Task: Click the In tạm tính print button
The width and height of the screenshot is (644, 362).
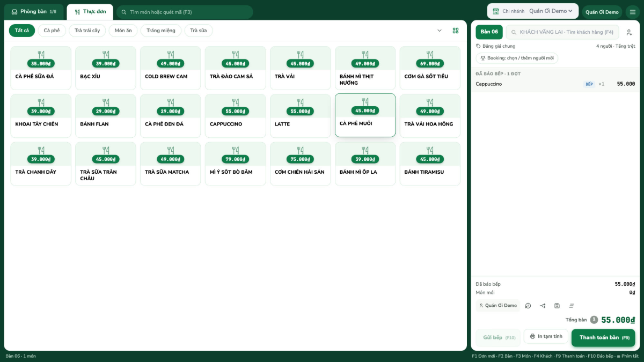Action: (546, 336)
